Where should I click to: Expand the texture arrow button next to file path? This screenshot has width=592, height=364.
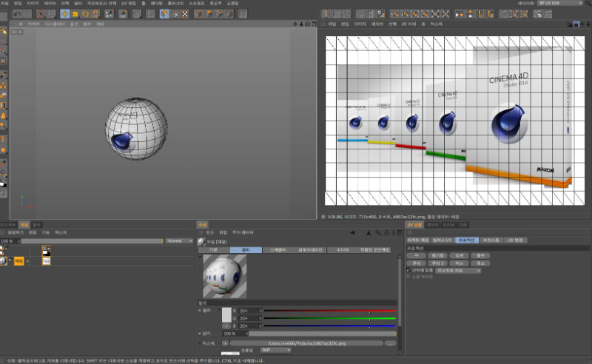225,343
